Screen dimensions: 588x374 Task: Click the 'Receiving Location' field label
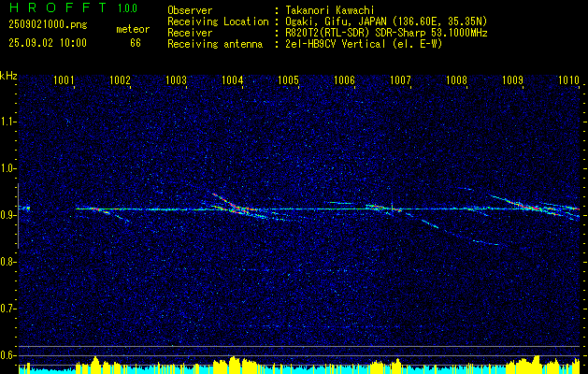pos(218,22)
